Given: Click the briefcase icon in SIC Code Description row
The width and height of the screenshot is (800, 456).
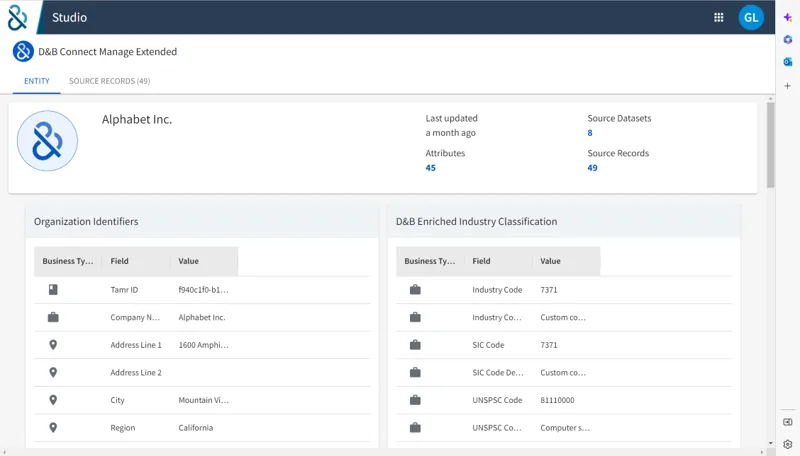Looking at the screenshot, I should click(415, 372).
